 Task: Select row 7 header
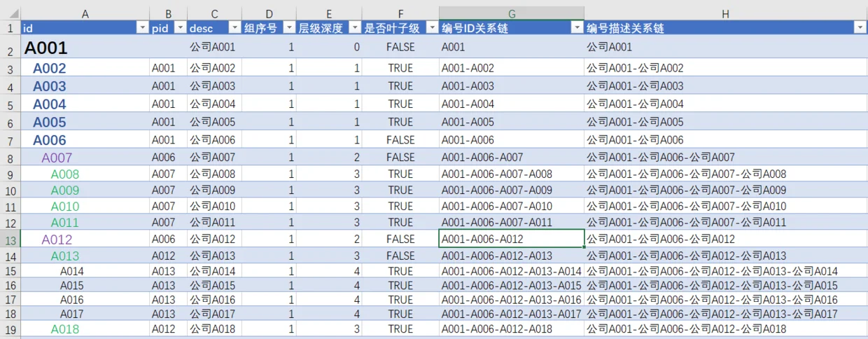tap(10, 140)
